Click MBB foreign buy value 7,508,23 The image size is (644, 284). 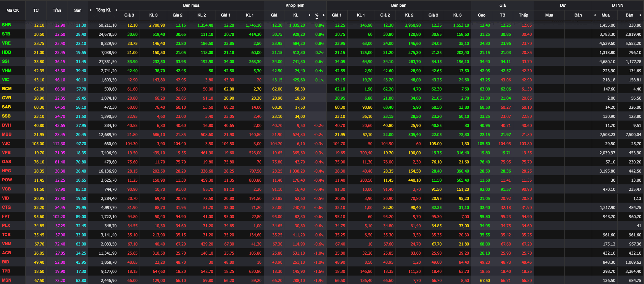(608, 135)
